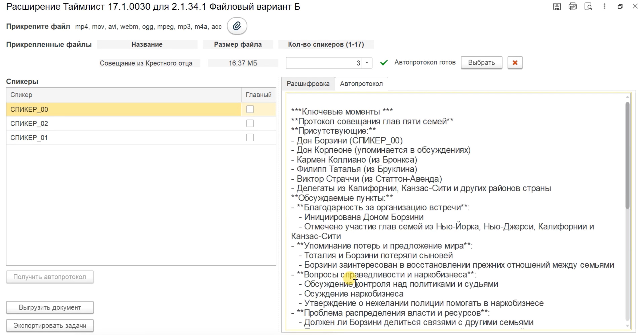Click the protocol text scrollbar thumb
This screenshot has width=644, height=335.
(x=627, y=155)
